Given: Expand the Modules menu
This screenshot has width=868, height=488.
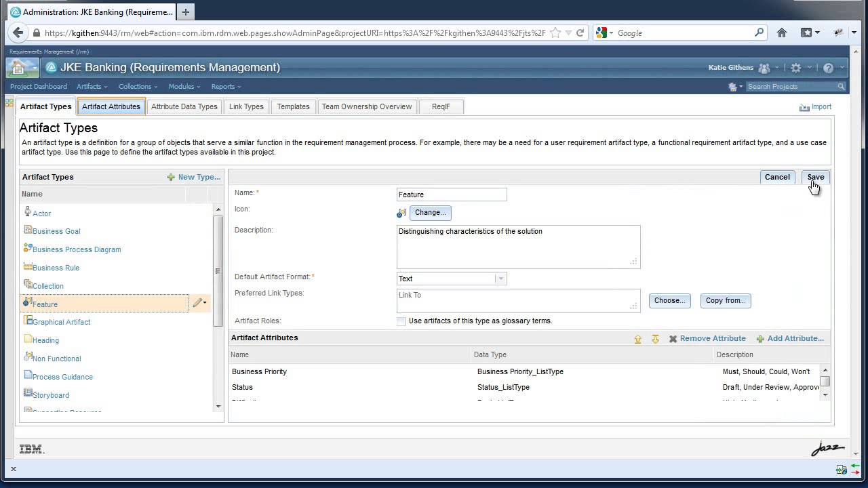Looking at the screenshot, I should [184, 87].
